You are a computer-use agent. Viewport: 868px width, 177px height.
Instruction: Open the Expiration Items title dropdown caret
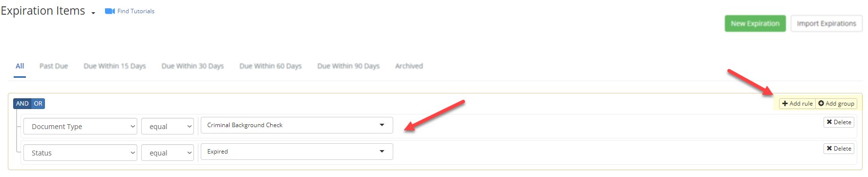click(93, 13)
